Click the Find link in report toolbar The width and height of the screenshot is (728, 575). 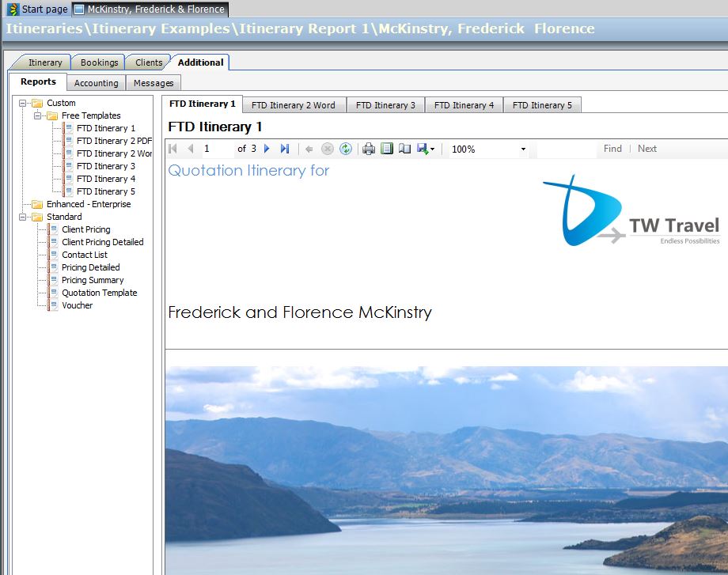click(x=612, y=149)
